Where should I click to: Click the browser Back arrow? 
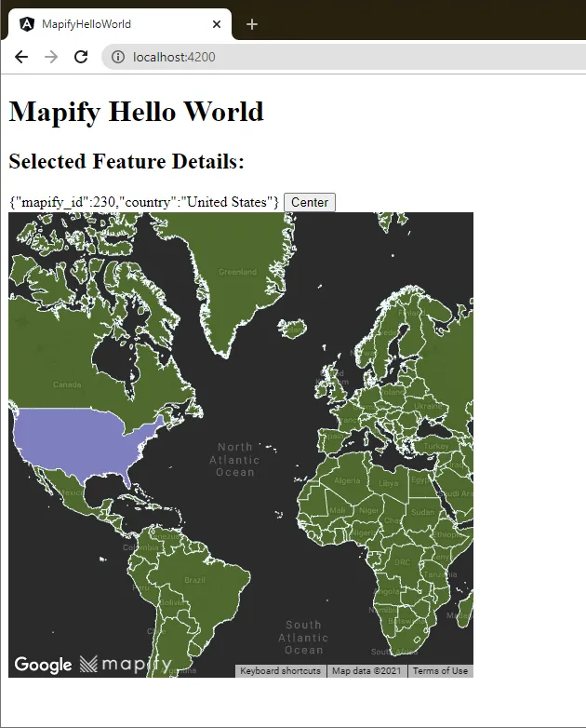21,57
